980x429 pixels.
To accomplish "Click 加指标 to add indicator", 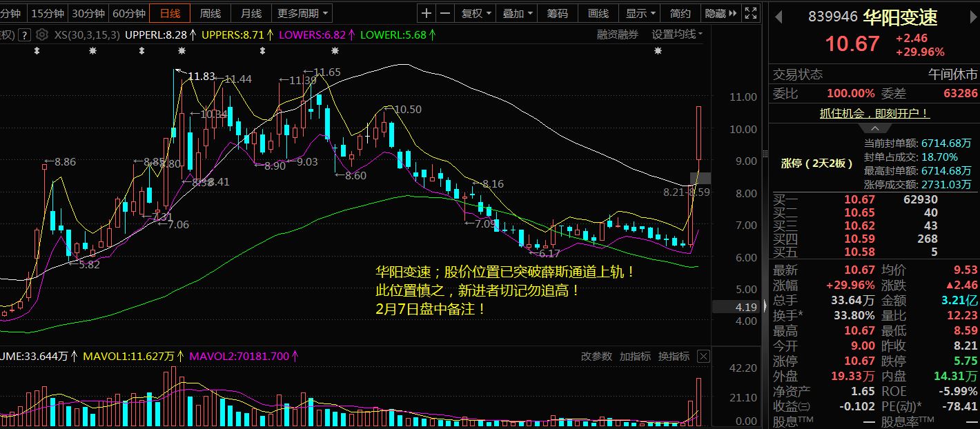I will point(635,356).
